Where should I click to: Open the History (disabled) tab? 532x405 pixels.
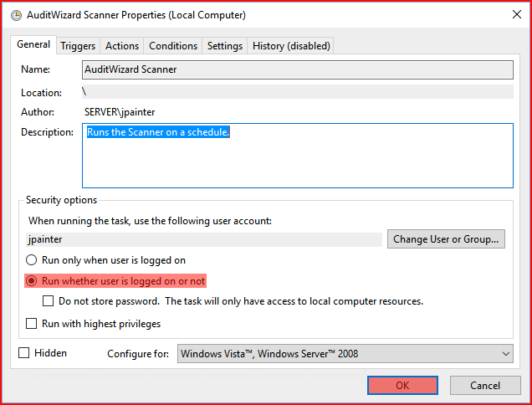[291, 46]
